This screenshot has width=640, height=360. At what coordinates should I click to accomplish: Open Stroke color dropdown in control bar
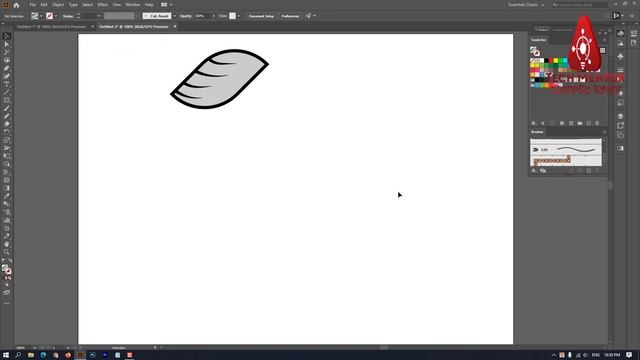[x=56, y=16]
